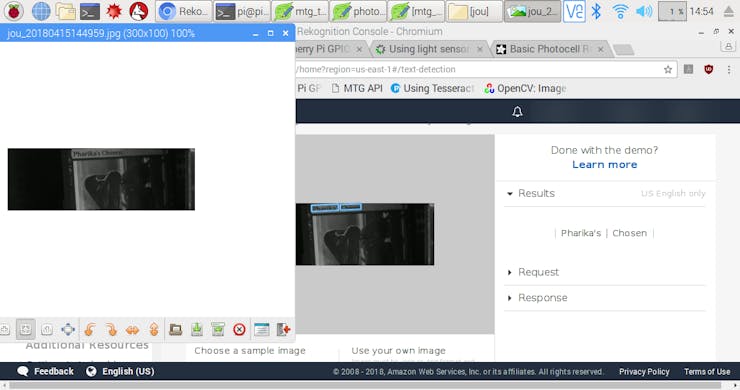This screenshot has width=740, height=390.
Task: Delete the image with red X icon
Action: coord(239,329)
